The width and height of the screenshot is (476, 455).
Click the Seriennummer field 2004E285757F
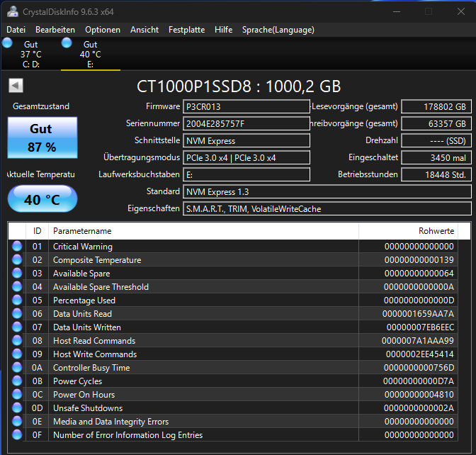click(246, 123)
